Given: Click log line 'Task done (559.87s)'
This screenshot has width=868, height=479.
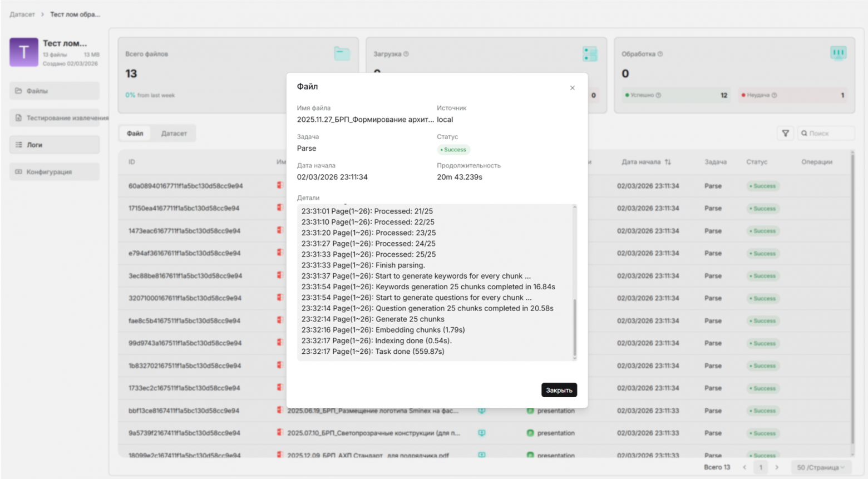Looking at the screenshot, I should tap(373, 352).
